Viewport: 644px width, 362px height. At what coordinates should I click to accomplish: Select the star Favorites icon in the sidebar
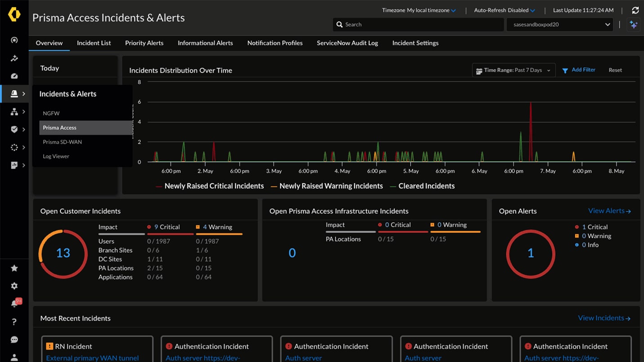coord(15,268)
